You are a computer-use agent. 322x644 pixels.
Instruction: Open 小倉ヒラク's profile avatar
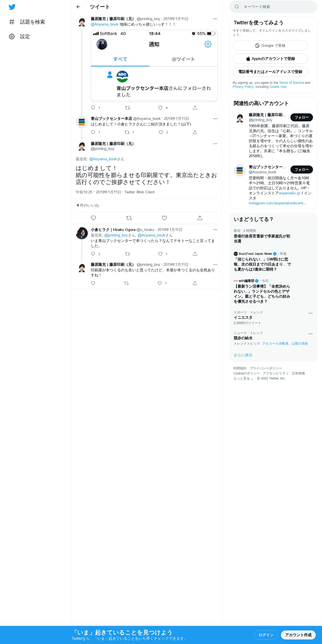click(82, 233)
